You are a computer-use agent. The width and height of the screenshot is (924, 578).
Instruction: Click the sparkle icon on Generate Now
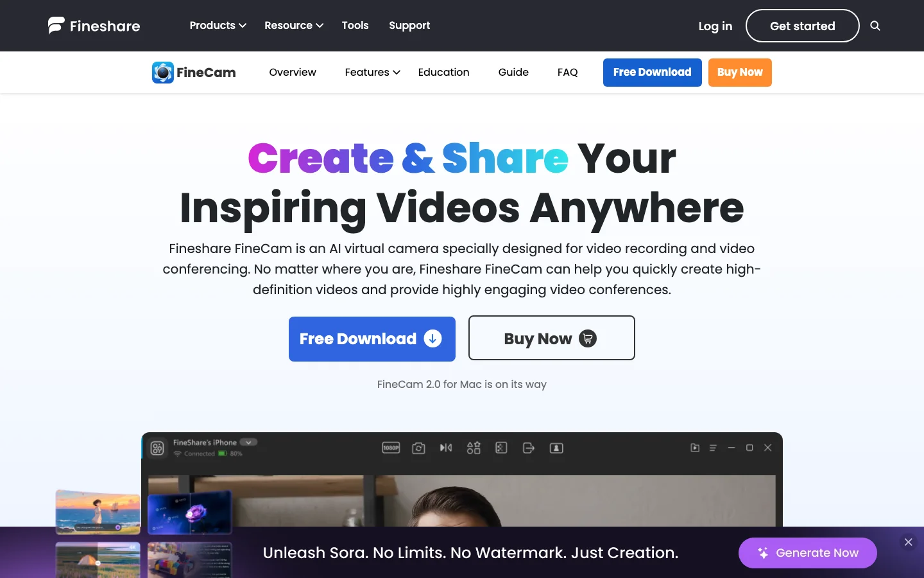[x=763, y=553]
